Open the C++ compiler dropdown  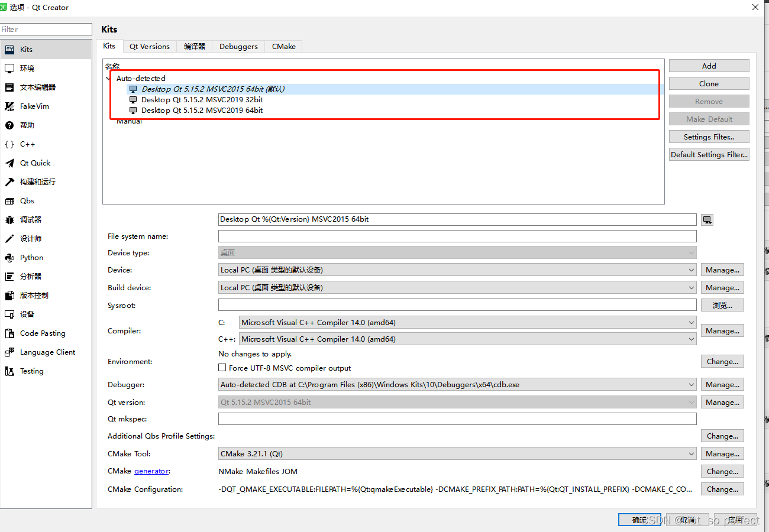pos(468,339)
